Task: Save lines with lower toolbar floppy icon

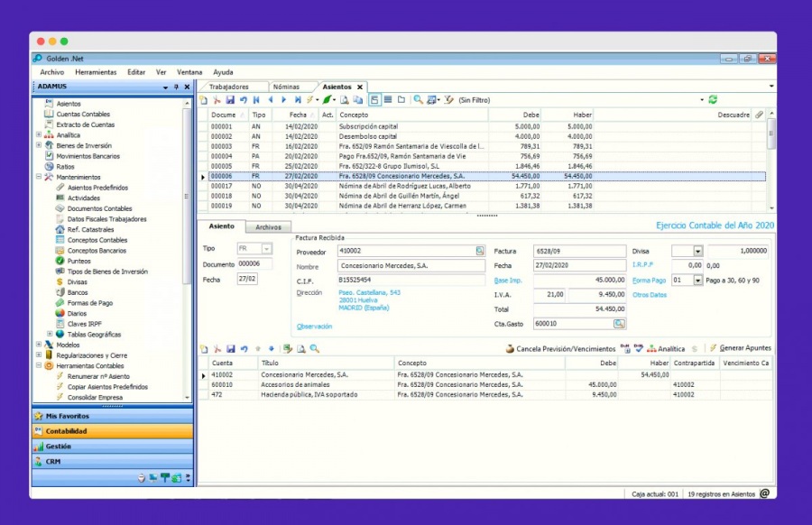Action: click(231, 349)
